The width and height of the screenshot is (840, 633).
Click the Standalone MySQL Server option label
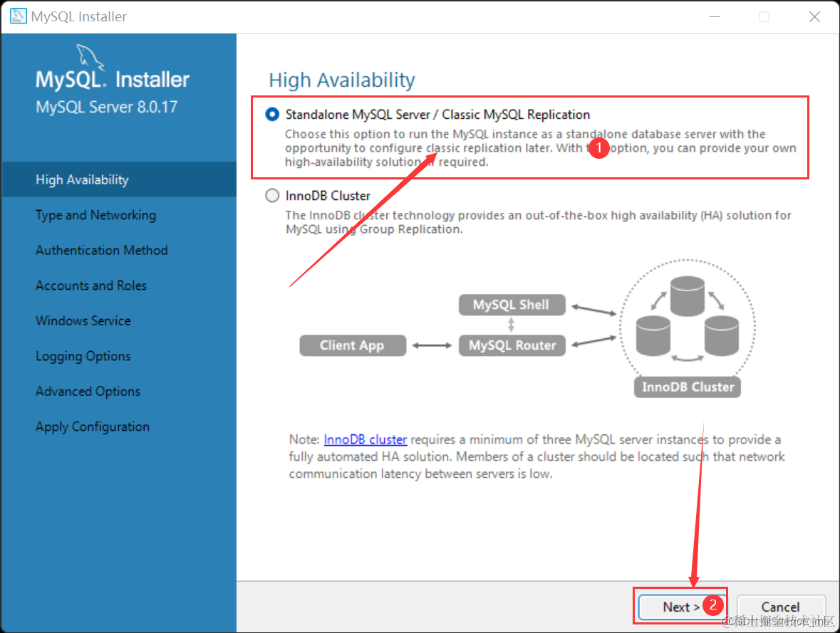(x=437, y=115)
